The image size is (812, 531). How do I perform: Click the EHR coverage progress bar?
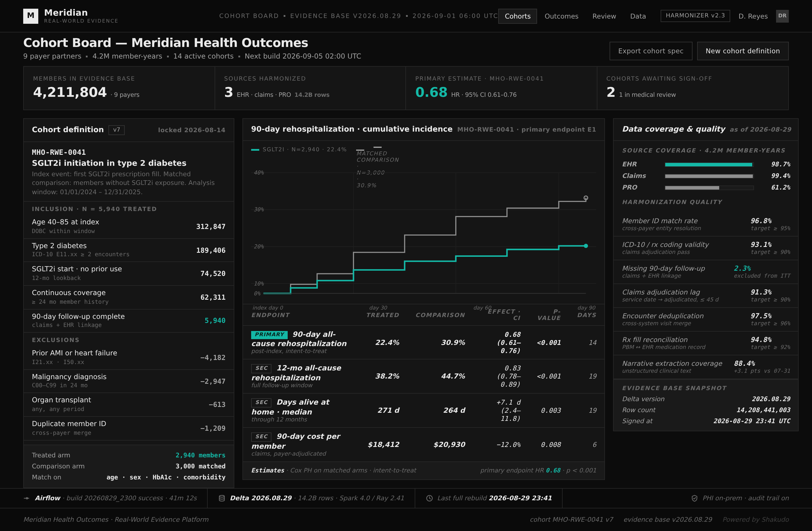[x=709, y=164]
